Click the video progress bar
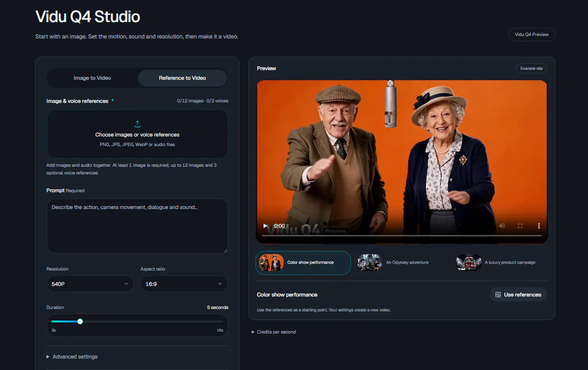 402,235
